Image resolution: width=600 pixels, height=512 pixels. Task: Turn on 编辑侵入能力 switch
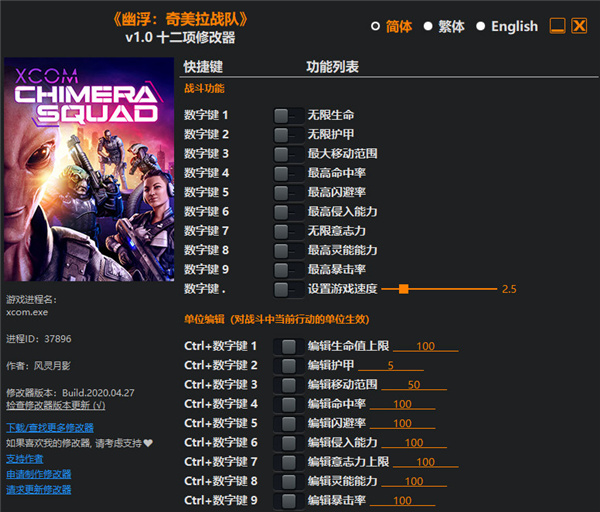pos(289,443)
